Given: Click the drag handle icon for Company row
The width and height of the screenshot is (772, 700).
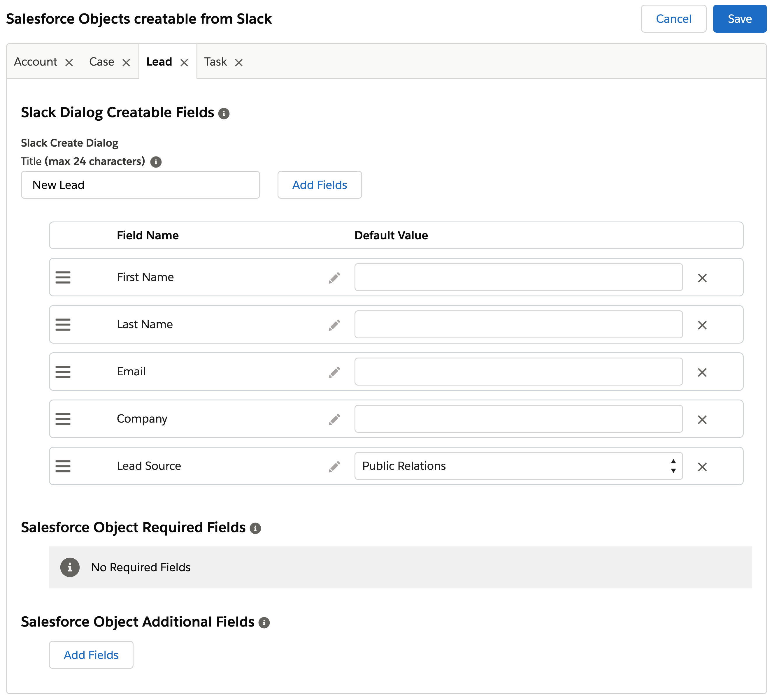Looking at the screenshot, I should point(63,419).
